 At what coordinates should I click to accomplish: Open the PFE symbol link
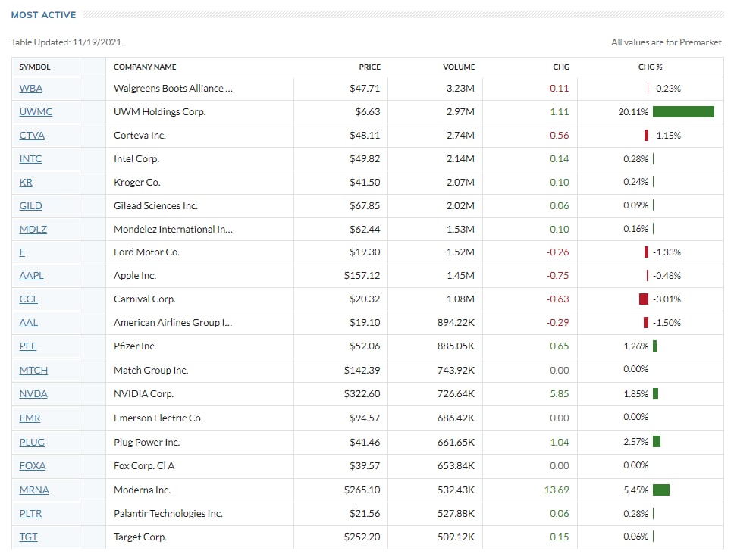27,346
